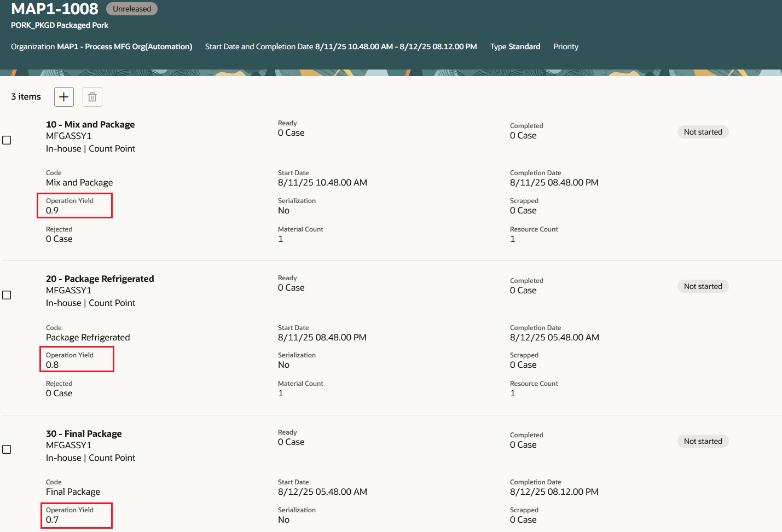Click In-house | Count Point under operation 30
782x532 pixels.
point(90,458)
